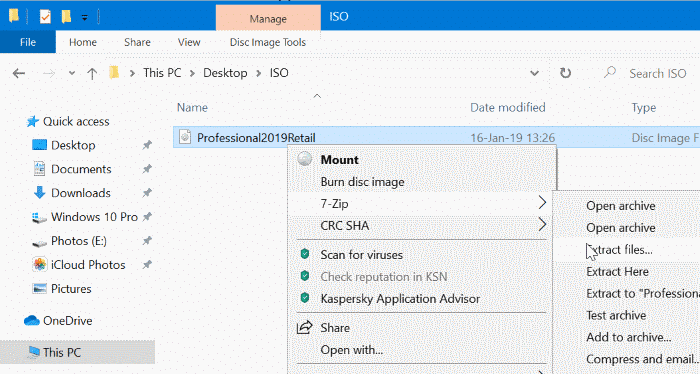Expand the CRC SHA submenu
The image size is (700, 374).
(x=422, y=225)
